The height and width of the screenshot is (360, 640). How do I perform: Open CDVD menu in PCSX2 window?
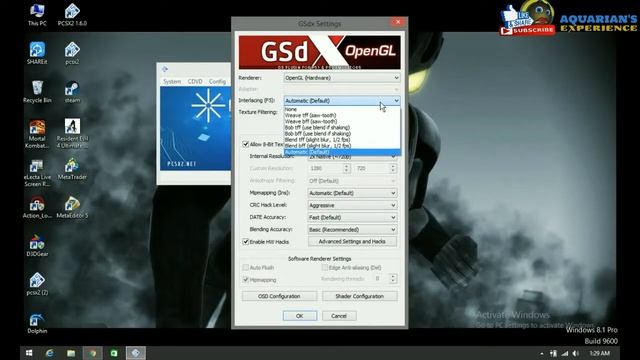coord(195,82)
